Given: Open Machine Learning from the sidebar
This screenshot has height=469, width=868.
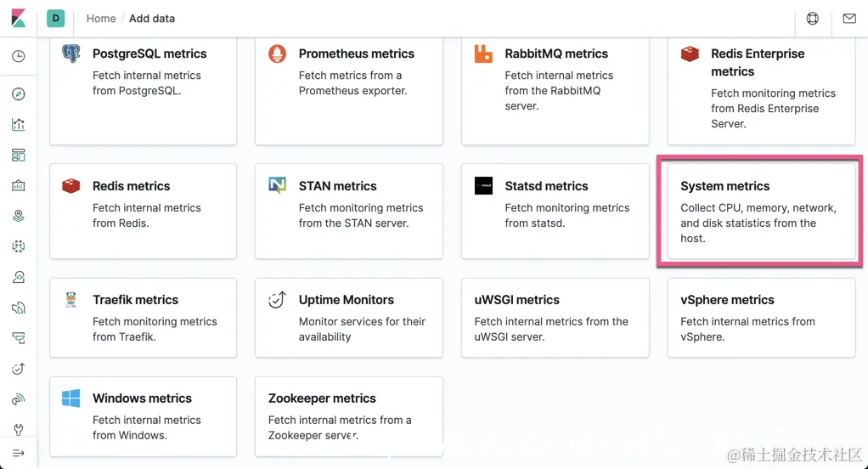Looking at the screenshot, I should pos(19,246).
